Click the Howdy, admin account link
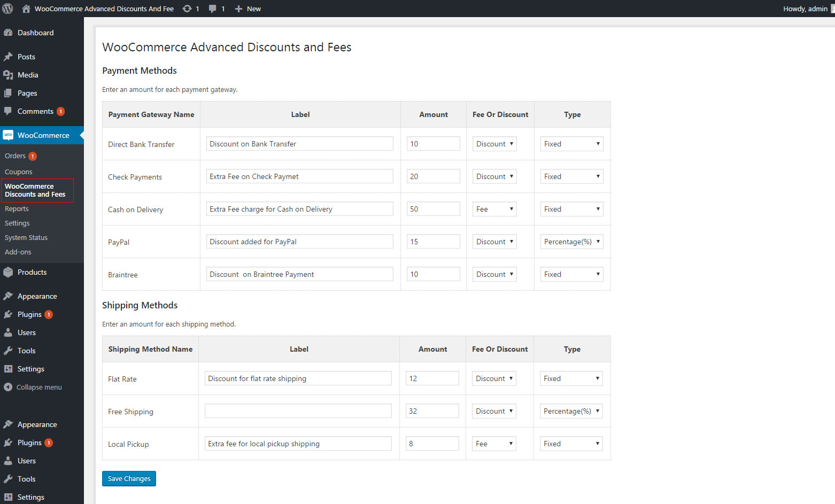This screenshot has width=835, height=504. click(x=806, y=9)
